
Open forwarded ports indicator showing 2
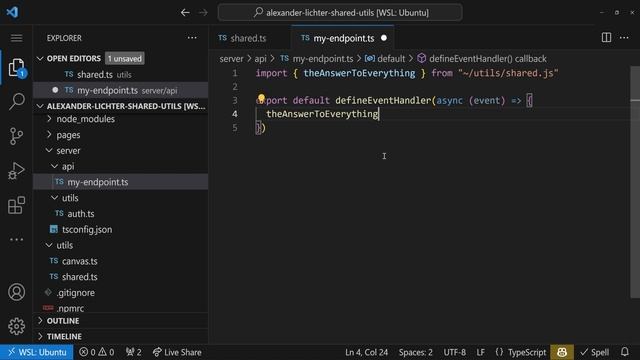pyautogui.click(x=133, y=352)
